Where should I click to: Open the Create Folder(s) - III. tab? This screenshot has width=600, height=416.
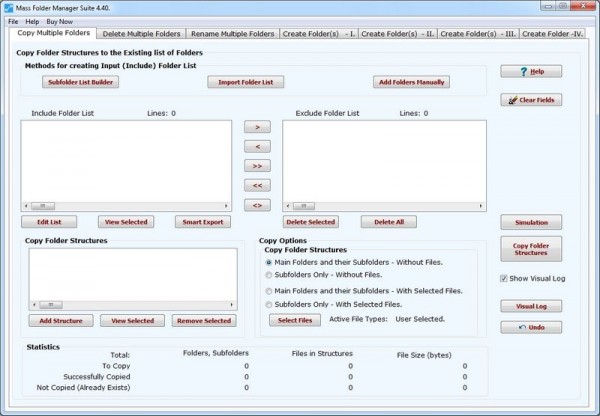coord(478,34)
